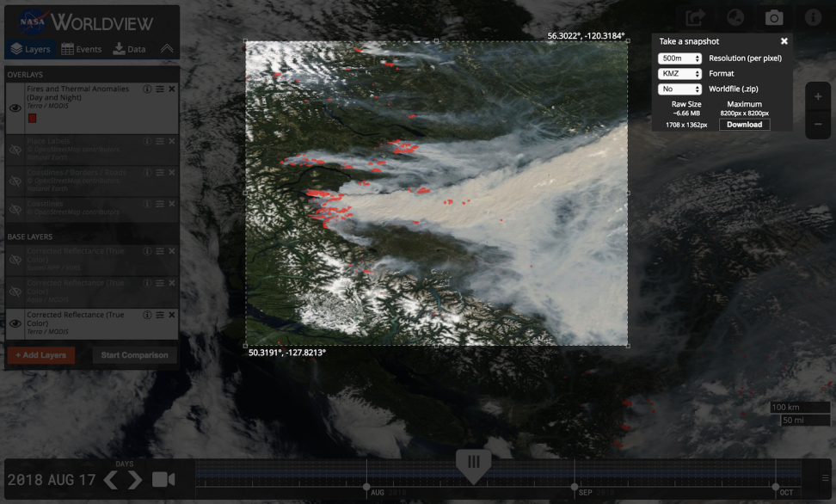Remove Fires and Thermal Anomalies layer

click(172, 89)
